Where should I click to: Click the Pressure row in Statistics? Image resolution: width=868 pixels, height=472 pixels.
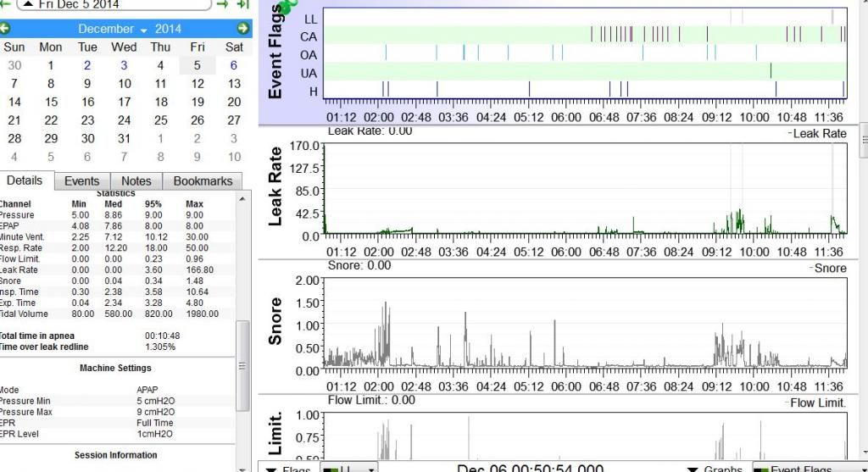(x=118, y=214)
